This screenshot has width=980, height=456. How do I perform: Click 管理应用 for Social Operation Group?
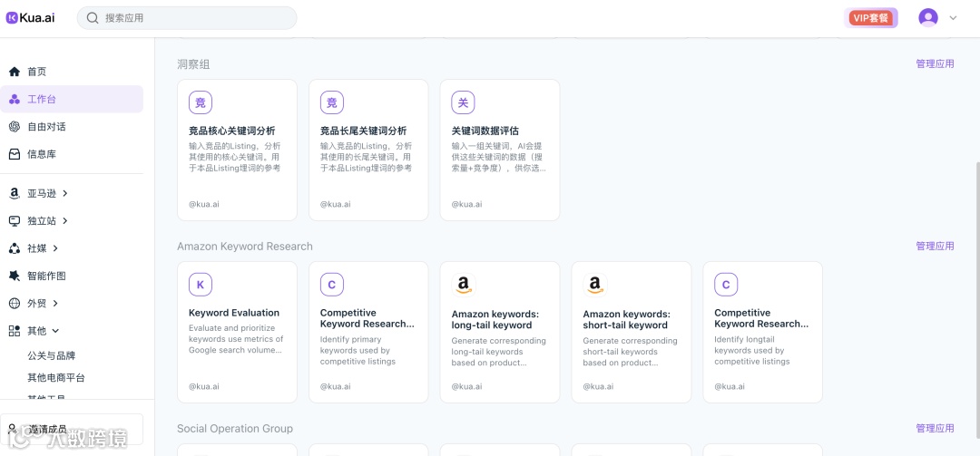935,429
